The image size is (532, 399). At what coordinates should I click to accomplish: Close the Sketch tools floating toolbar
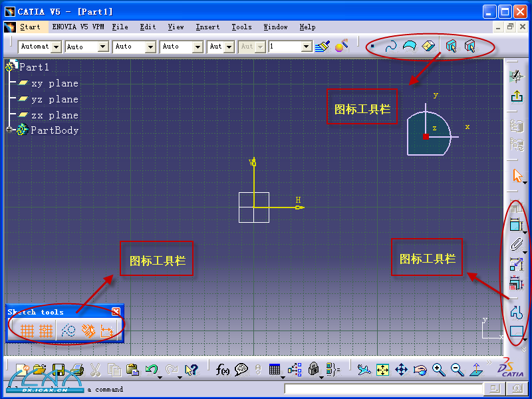point(116,312)
